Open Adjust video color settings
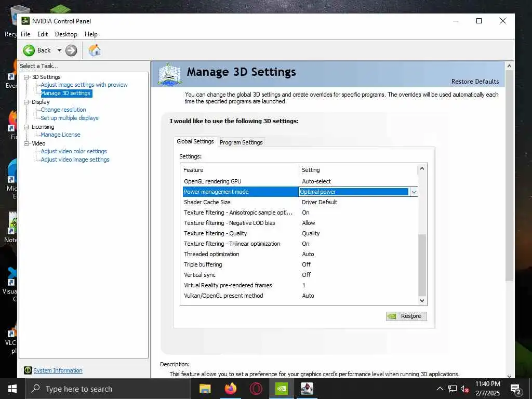 click(74, 151)
